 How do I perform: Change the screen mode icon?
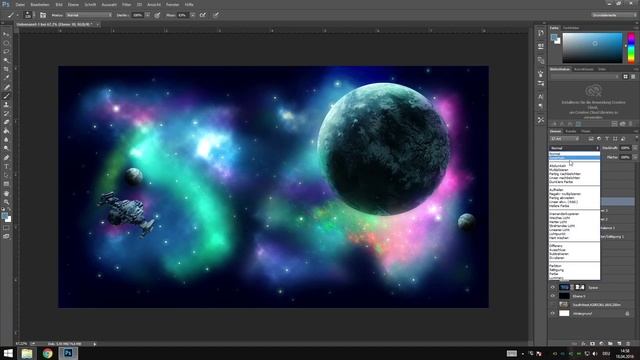6,236
